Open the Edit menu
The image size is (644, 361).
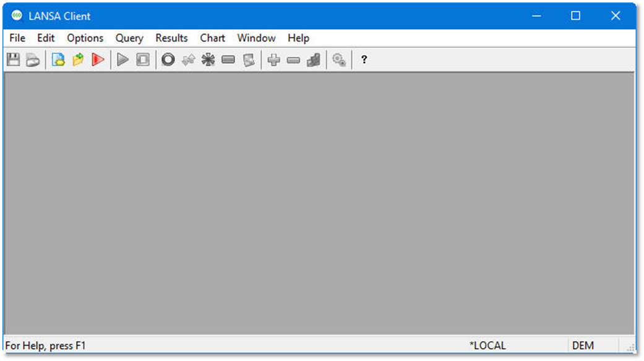(46, 38)
